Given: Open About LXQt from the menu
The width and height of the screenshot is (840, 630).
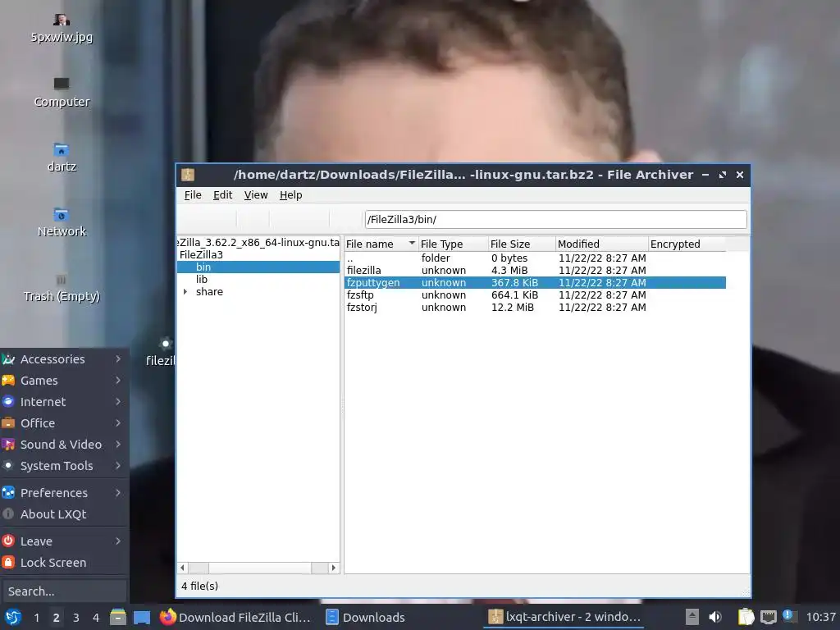Looking at the screenshot, I should click(x=63, y=514).
